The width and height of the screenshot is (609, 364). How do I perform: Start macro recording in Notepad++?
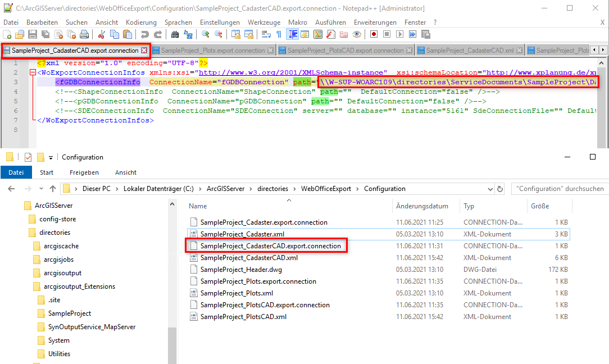(374, 34)
